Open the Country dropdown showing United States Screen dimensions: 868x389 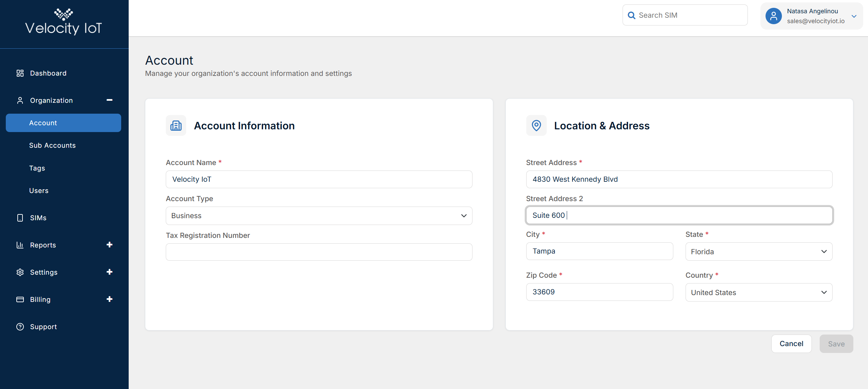click(759, 292)
